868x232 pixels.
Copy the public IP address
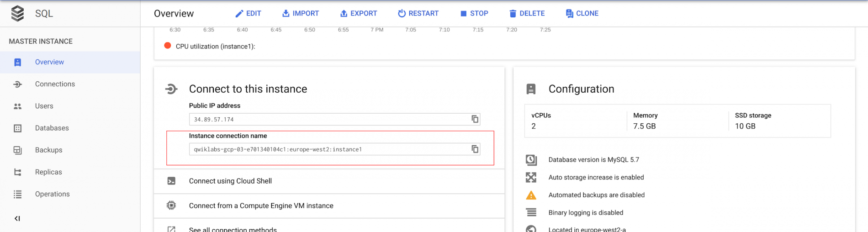coord(475,119)
